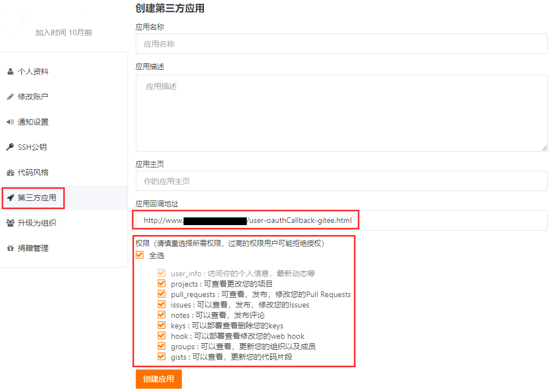Click the user_info permission description text
Image resolution: width=549 pixels, height=392 pixels.
[x=243, y=273]
